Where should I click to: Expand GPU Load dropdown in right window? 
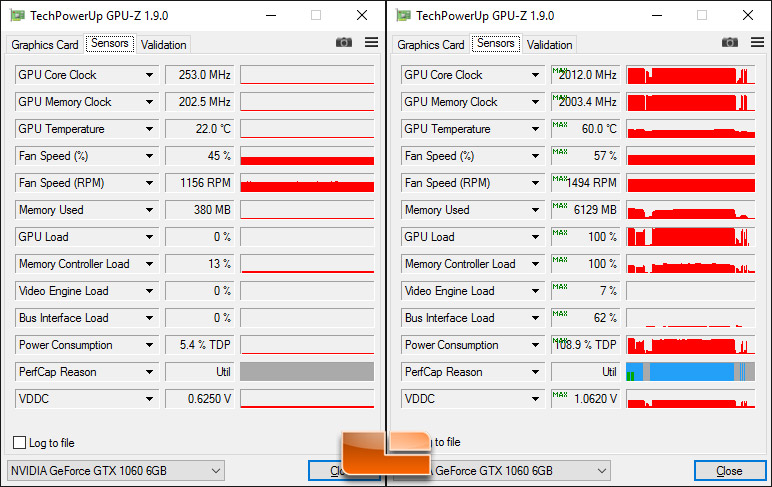(535, 237)
